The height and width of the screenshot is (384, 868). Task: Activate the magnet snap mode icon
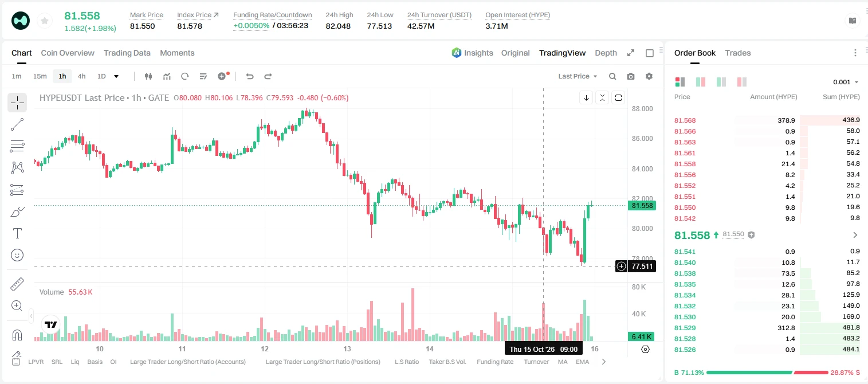click(17, 335)
